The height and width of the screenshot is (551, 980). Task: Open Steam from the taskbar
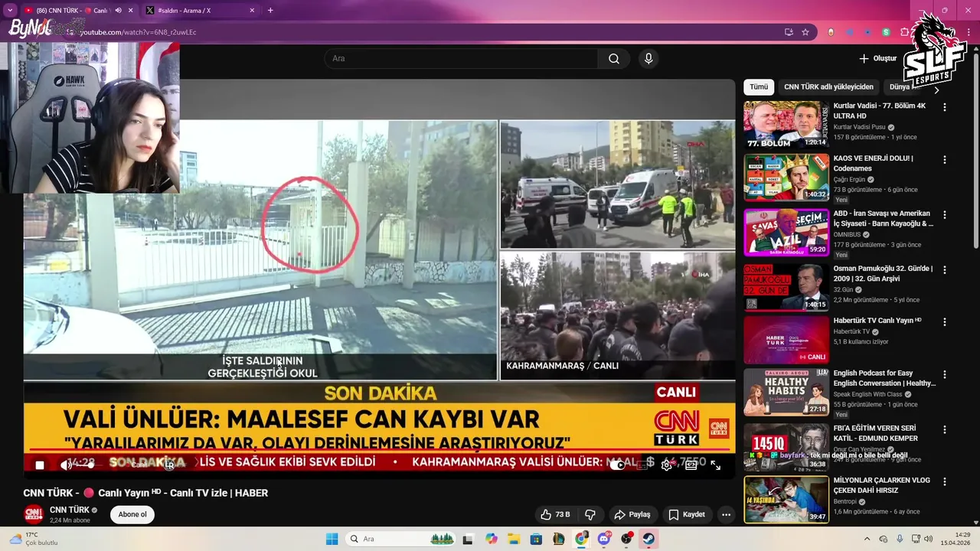(648, 539)
